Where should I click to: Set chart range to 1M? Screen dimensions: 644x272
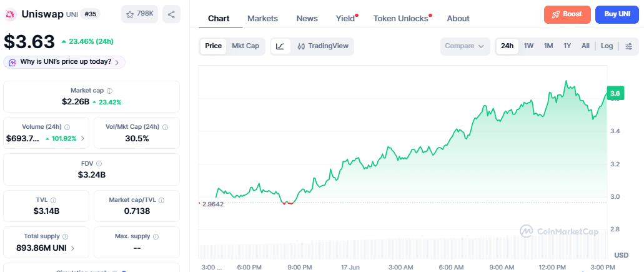tap(548, 46)
